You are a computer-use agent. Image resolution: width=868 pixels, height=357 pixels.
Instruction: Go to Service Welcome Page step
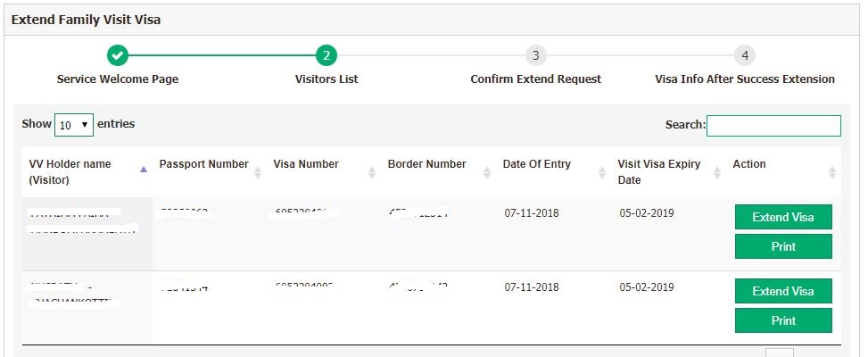[118, 79]
